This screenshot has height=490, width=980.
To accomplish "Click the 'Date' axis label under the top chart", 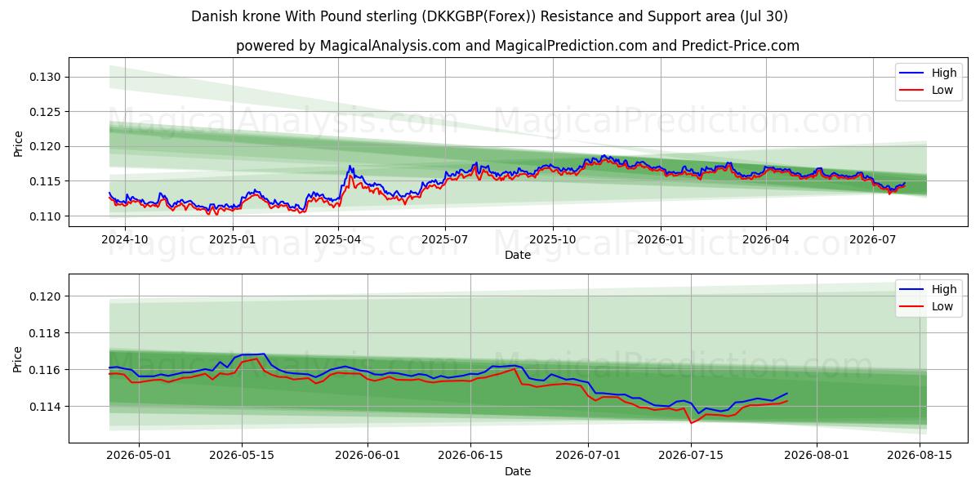I will click(x=518, y=255).
